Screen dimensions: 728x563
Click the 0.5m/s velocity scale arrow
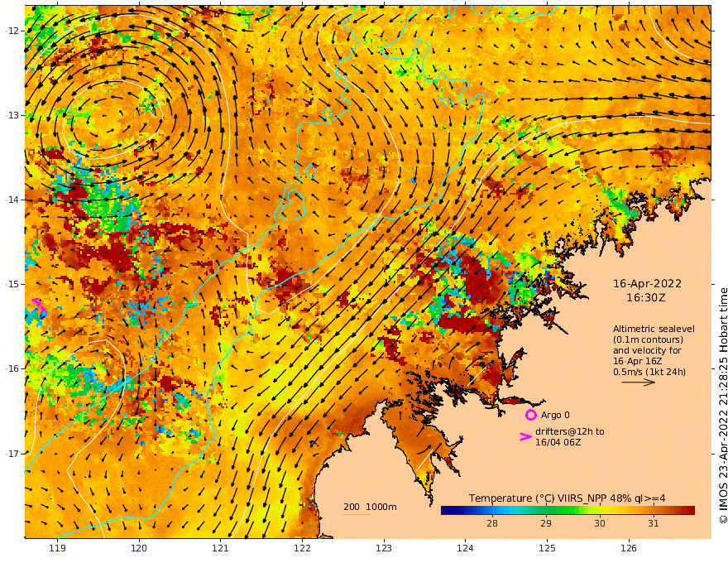point(639,383)
